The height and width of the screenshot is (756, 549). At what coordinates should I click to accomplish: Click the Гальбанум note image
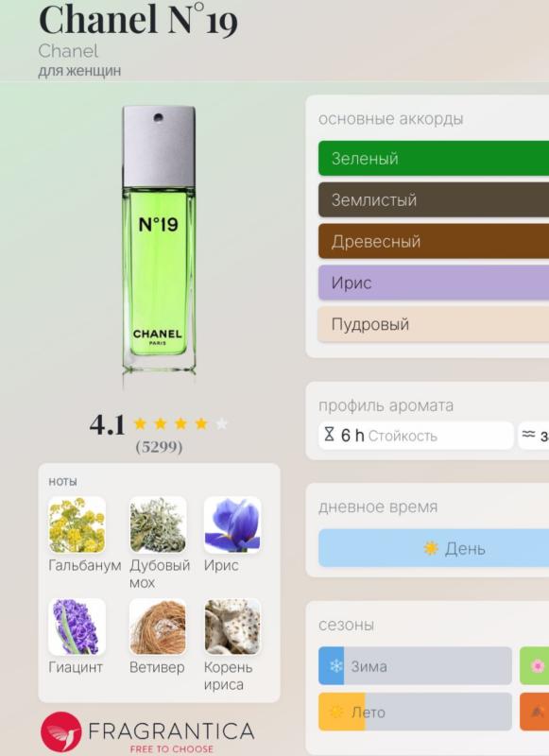tap(77, 525)
